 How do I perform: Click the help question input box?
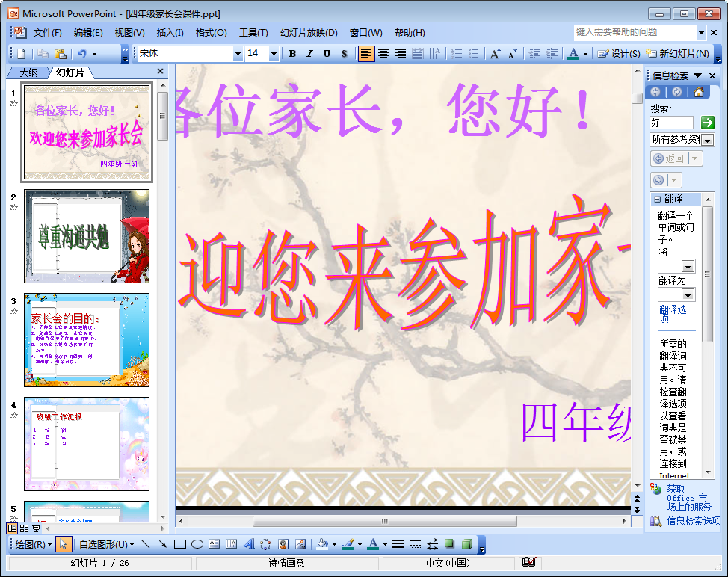(x=635, y=32)
